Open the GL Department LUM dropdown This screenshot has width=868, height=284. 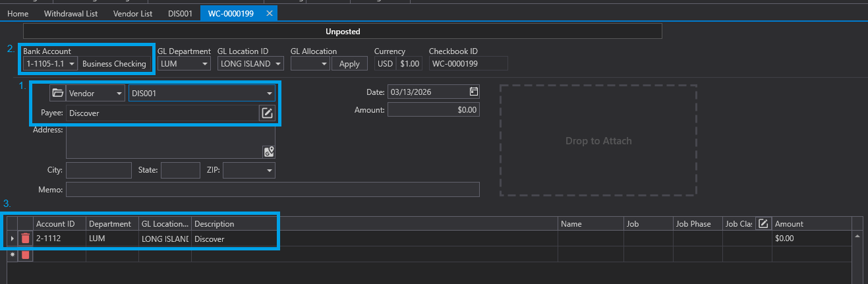(205, 64)
